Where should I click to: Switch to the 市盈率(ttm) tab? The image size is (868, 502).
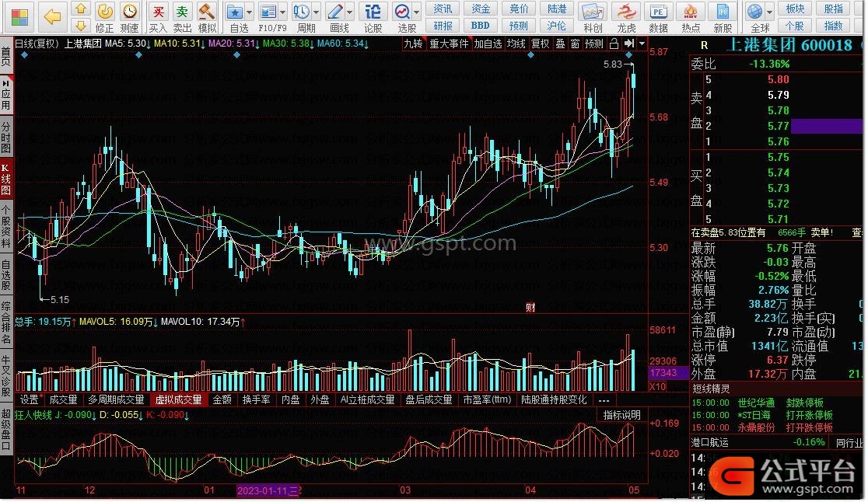click(x=487, y=399)
